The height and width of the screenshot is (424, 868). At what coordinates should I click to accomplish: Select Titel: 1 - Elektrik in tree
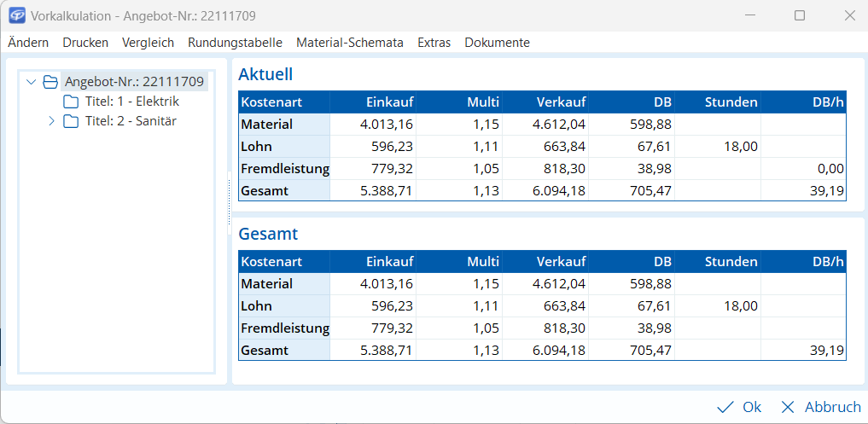click(x=131, y=102)
